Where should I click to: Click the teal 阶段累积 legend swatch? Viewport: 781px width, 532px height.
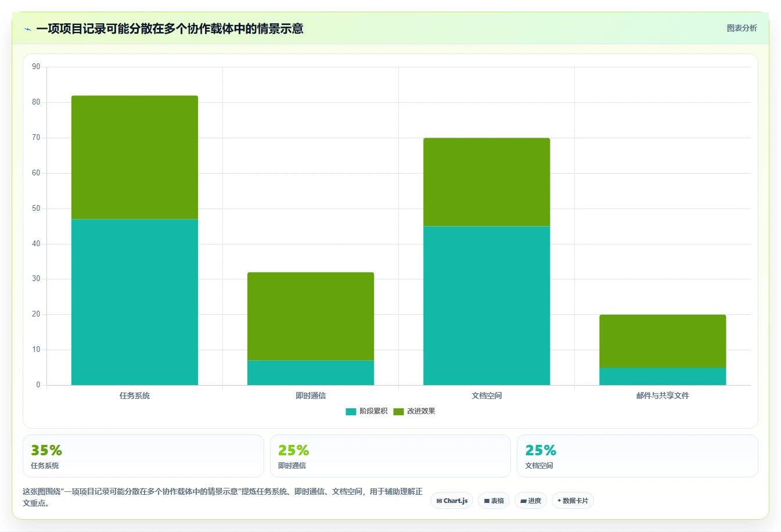[x=351, y=412]
